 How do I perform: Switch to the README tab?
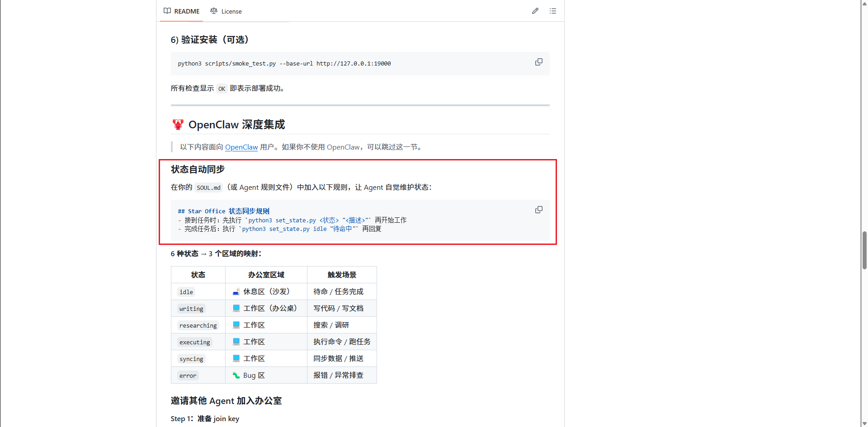pos(181,11)
